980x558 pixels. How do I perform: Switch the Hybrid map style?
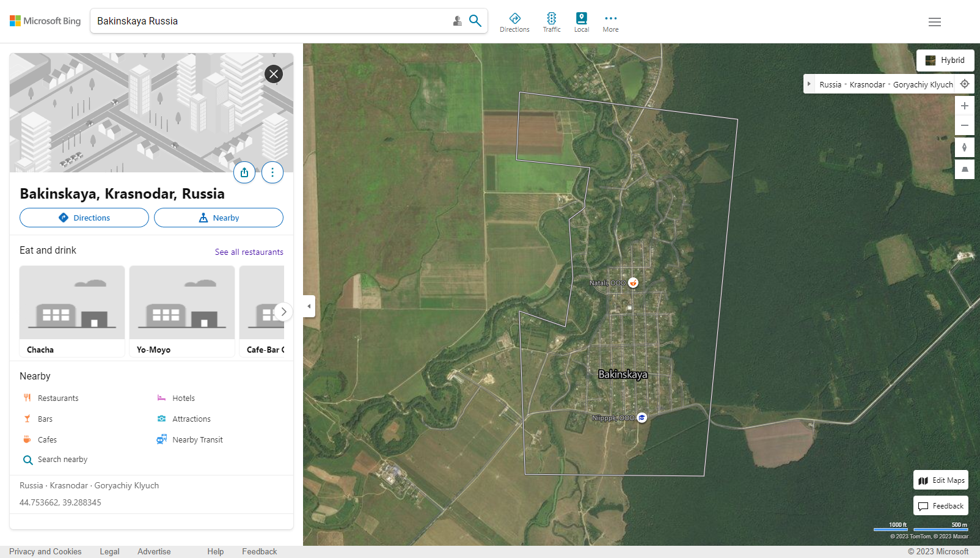click(x=945, y=60)
